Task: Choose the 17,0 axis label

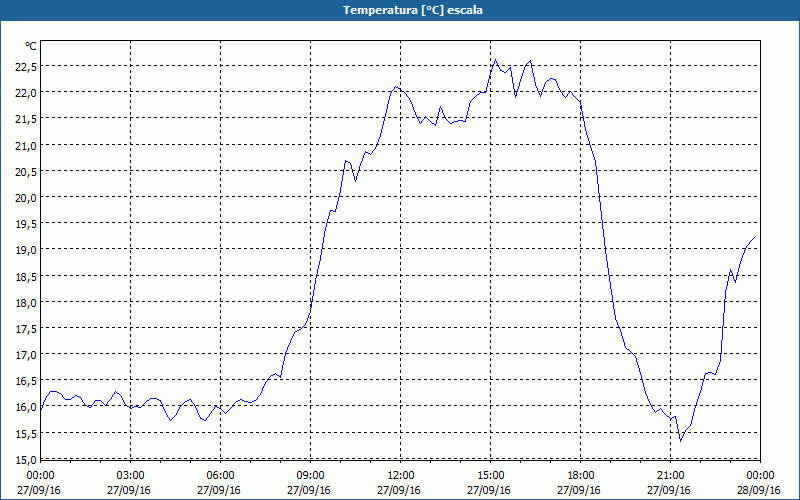Action: pyautogui.click(x=25, y=355)
